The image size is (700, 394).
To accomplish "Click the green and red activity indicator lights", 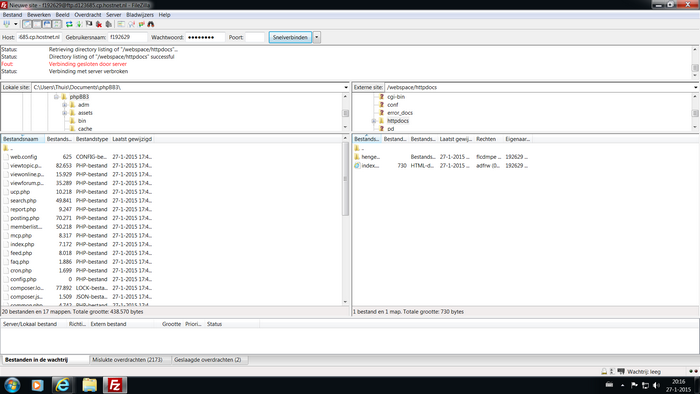I will click(x=693, y=371).
